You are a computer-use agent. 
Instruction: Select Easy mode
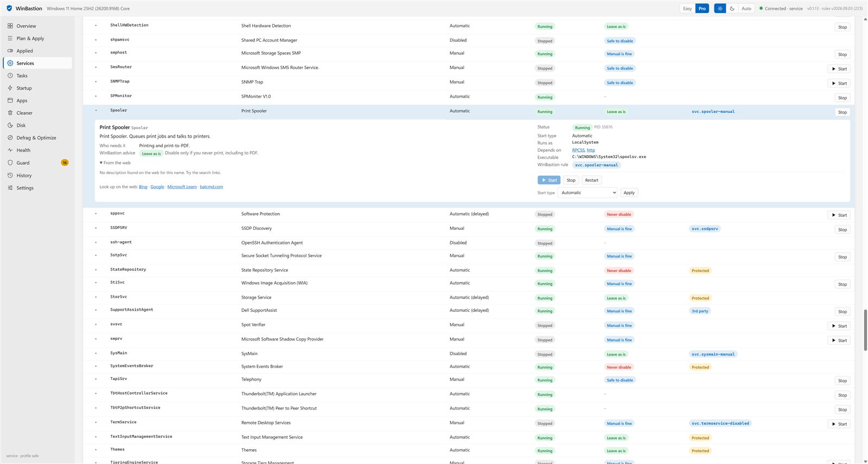pyautogui.click(x=687, y=9)
